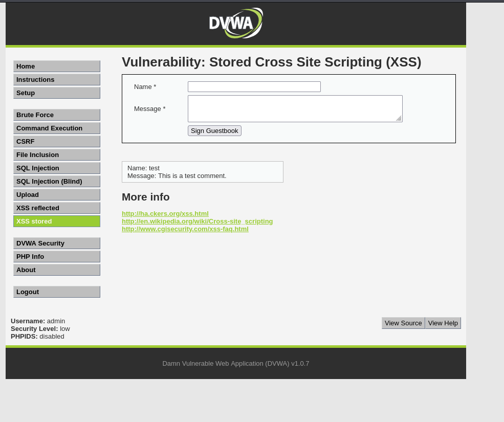Grab the Message textarea resize handle

(x=399, y=119)
